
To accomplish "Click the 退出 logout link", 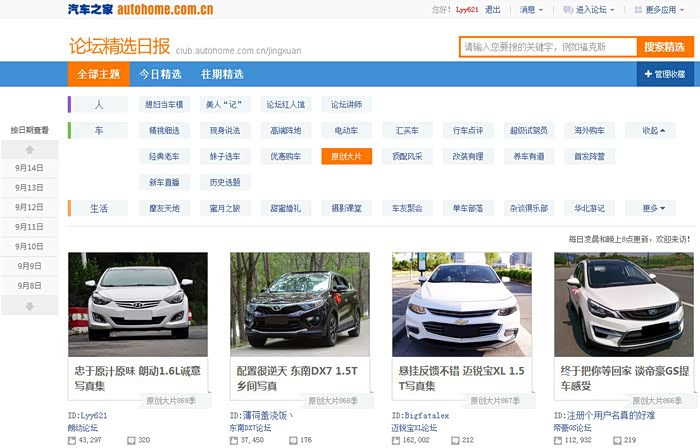I will click(493, 10).
